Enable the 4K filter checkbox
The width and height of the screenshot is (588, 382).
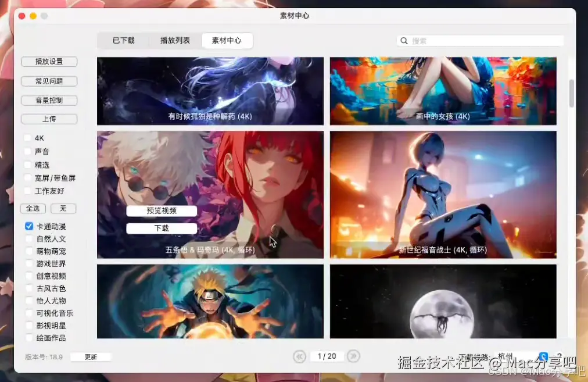[x=27, y=138]
